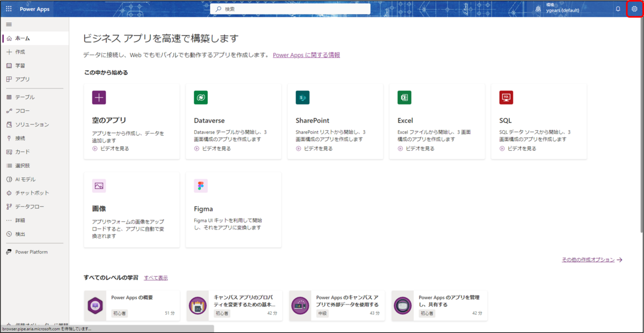The width and height of the screenshot is (644, 333).
Task: Open the notifications bell icon
Action: click(x=618, y=9)
